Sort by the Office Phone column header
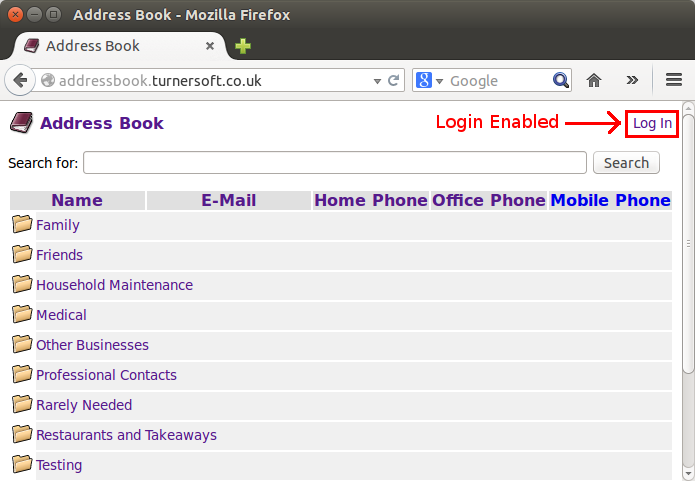This screenshot has height=481, width=695. pyautogui.click(x=489, y=200)
